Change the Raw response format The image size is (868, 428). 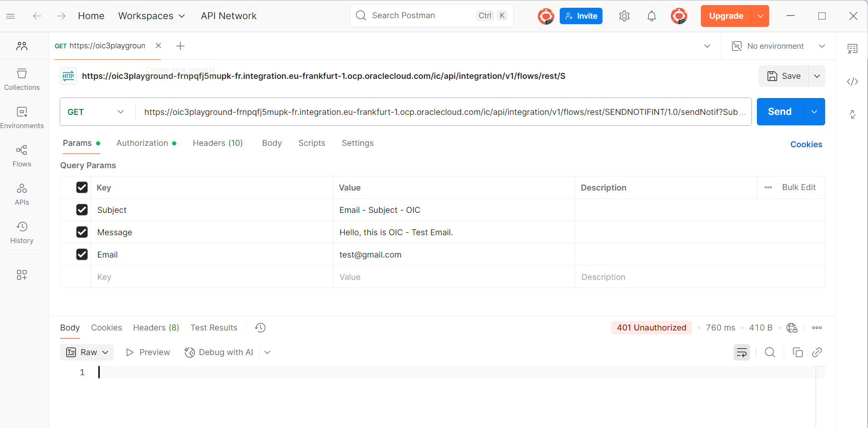[x=87, y=352]
